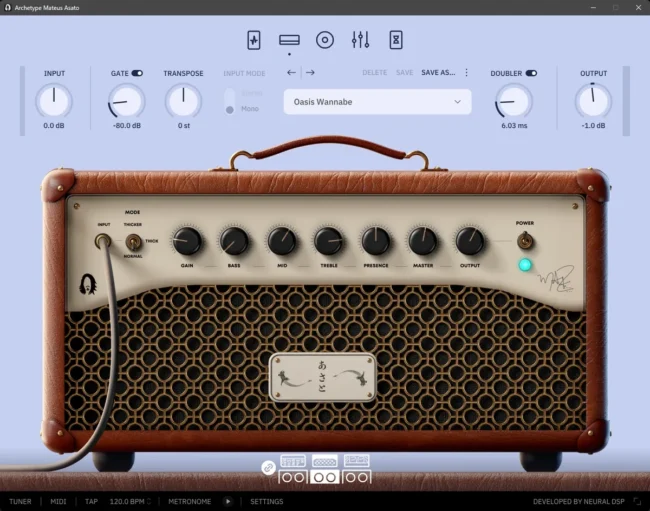650x511 pixels.
Task: Click the Input level knob
Action: click(54, 101)
